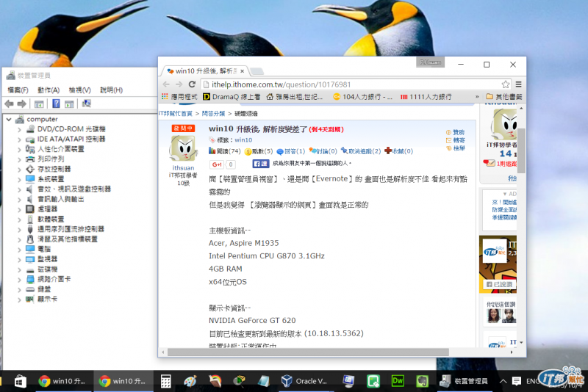Open 雅房出租 bookmark
Screen dimensions: 588x392
click(x=295, y=97)
